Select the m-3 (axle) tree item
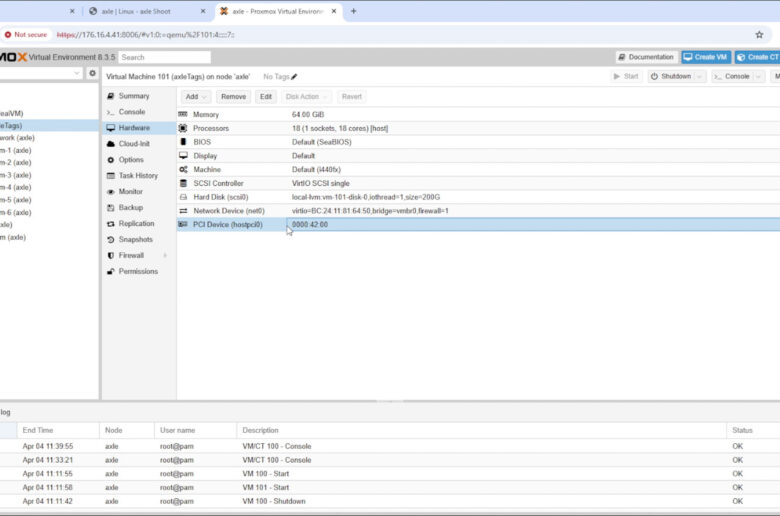 click(49, 175)
